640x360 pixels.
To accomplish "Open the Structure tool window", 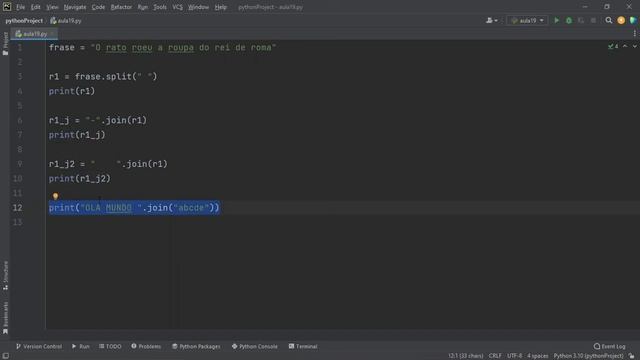I will pos(5,276).
